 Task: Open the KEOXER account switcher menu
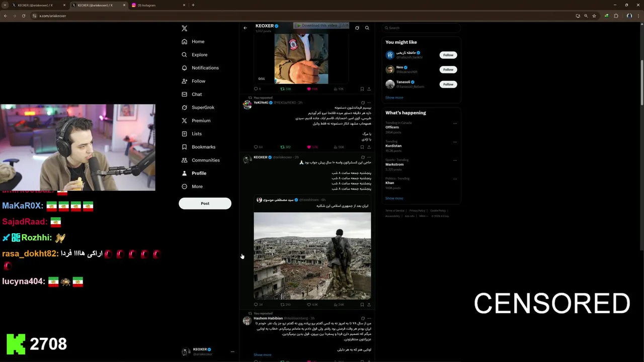point(208,351)
